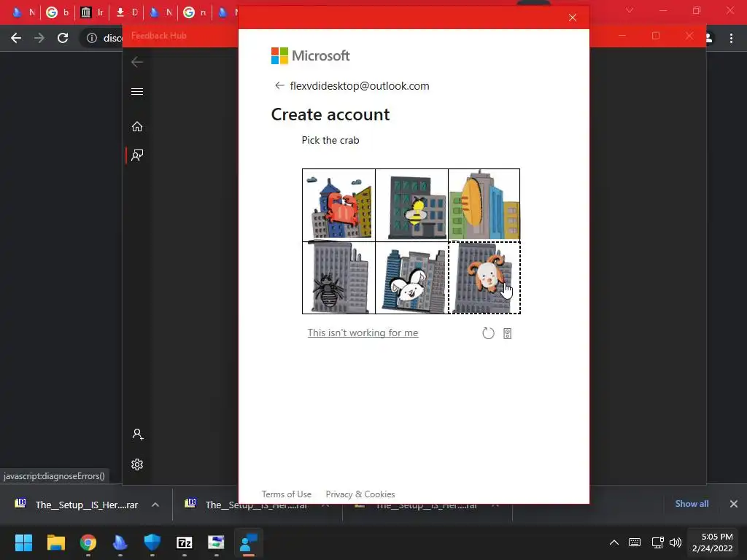
Task: Open the monitor app icon on taskbar
Action: (216, 542)
